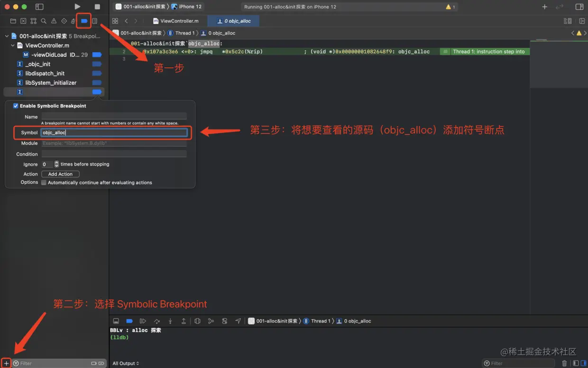Collapse the 001-alloc&init探索 breakpoint group
Viewport: 588px width, 368px height.
(x=7, y=36)
